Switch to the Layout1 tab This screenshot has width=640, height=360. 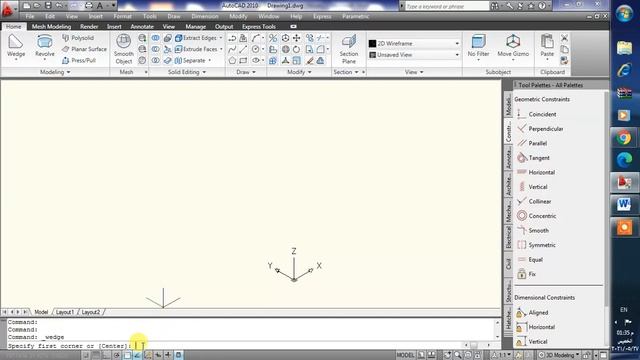coord(64,312)
